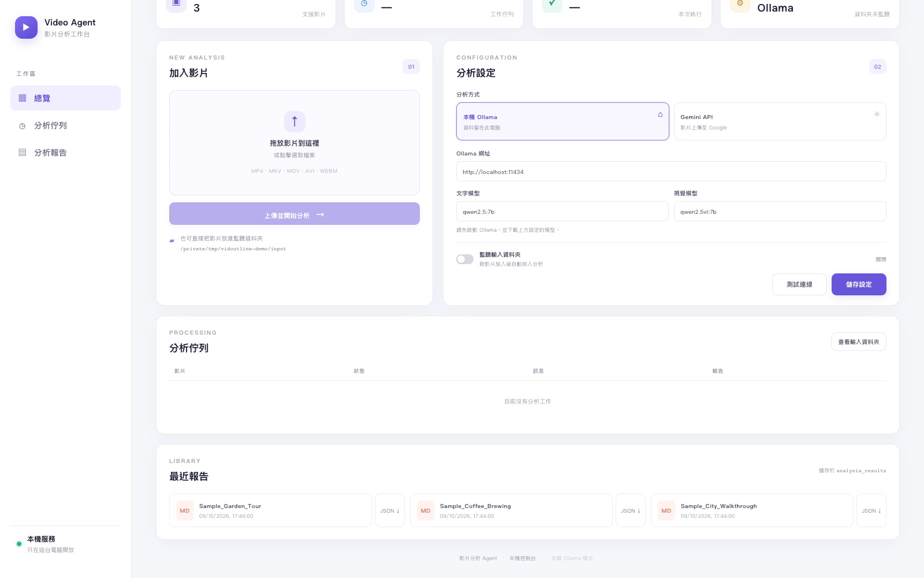Click the 視覺模型 field showing qwen2.5vl:7b
924x578 pixels.
pos(780,212)
